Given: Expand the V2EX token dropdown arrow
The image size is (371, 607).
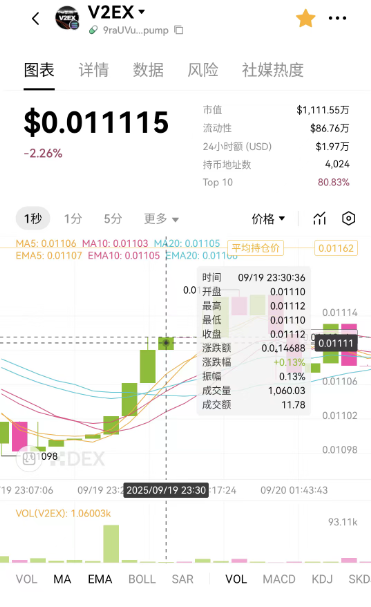Looking at the screenshot, I should (x=142, y=12).
